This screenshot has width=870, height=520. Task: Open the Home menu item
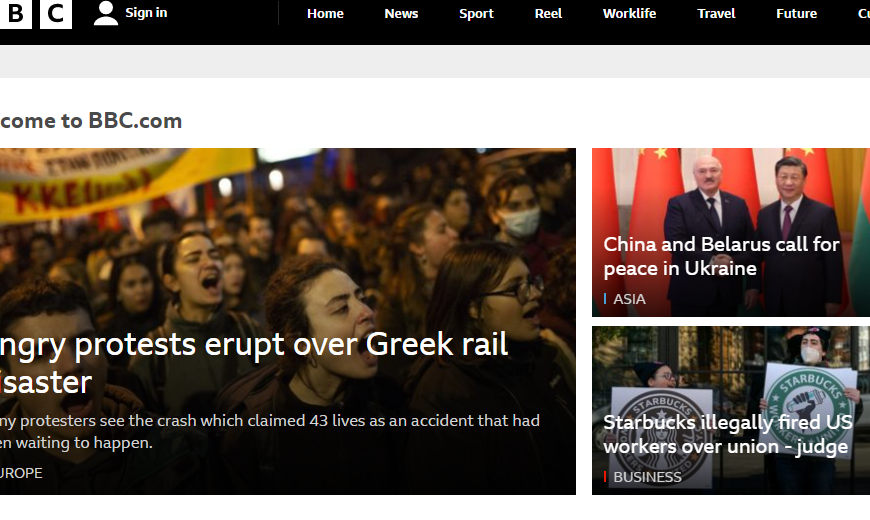(325, 13)
